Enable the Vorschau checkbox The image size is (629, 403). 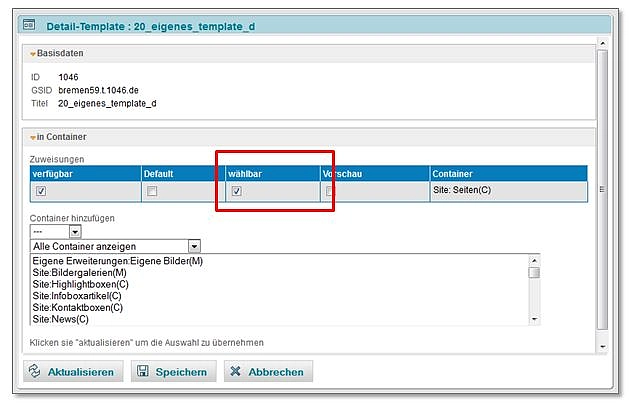330,191
